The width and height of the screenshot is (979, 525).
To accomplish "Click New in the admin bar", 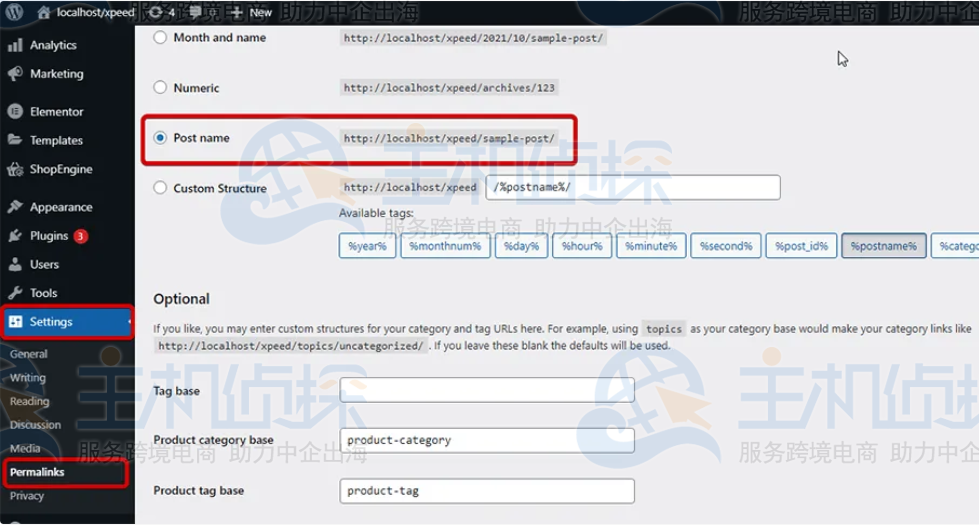I will (260, 12).
